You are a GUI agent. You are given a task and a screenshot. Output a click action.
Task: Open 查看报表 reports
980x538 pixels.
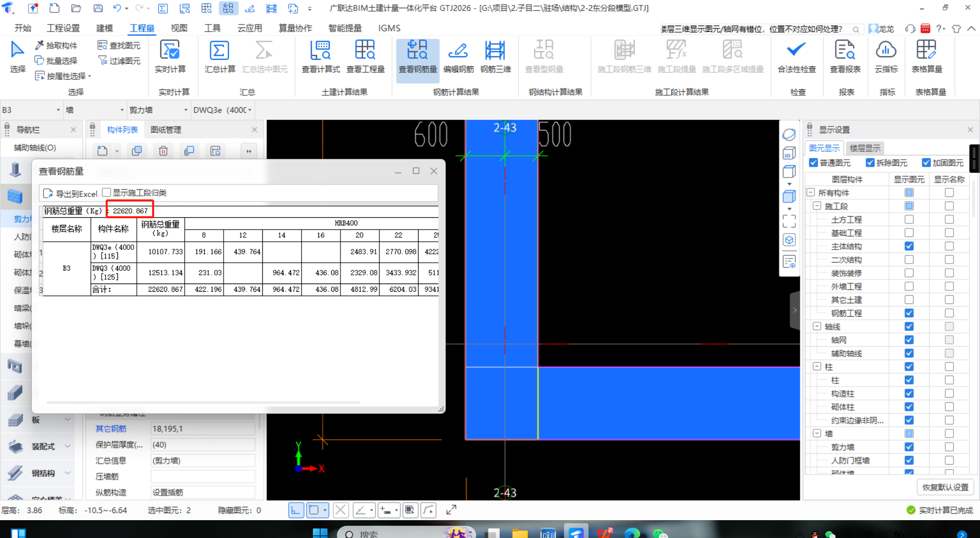tap(845, 57)
